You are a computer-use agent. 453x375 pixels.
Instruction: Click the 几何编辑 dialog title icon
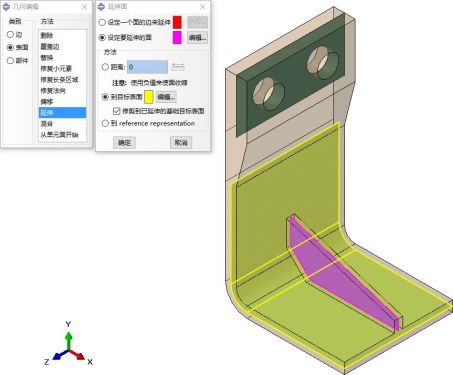tap(6, 7)
